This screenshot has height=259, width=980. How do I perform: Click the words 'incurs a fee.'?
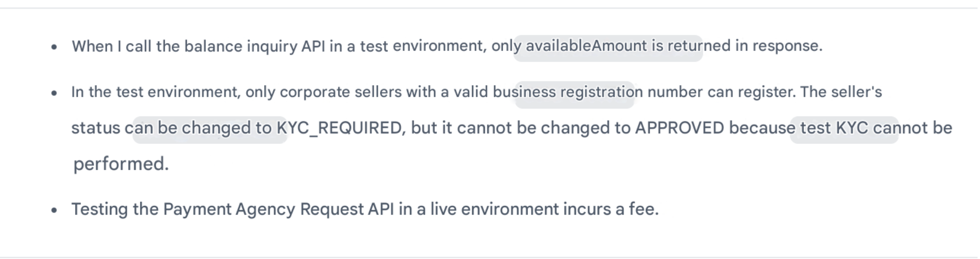(611, 209)
